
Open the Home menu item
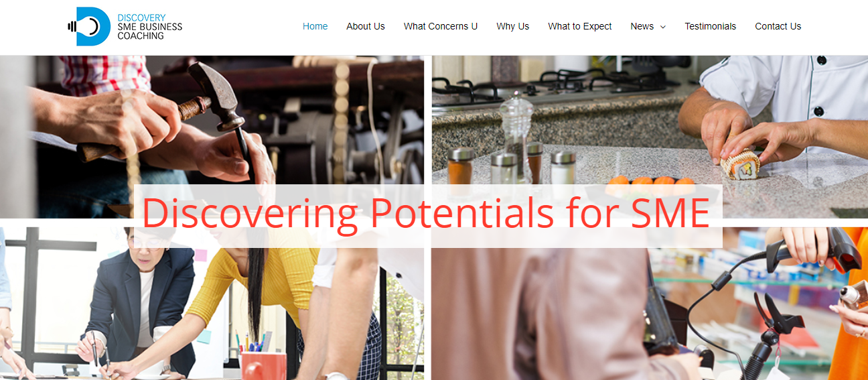point(315,26)
